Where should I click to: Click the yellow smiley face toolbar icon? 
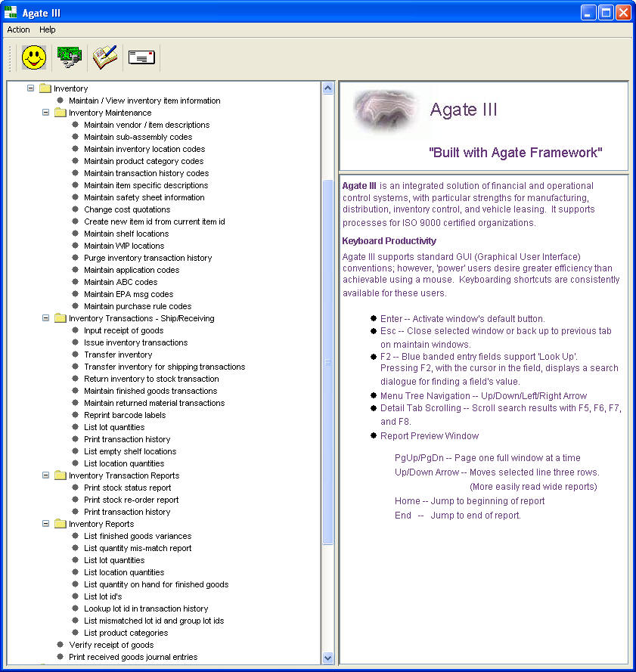tap(34, 57)
